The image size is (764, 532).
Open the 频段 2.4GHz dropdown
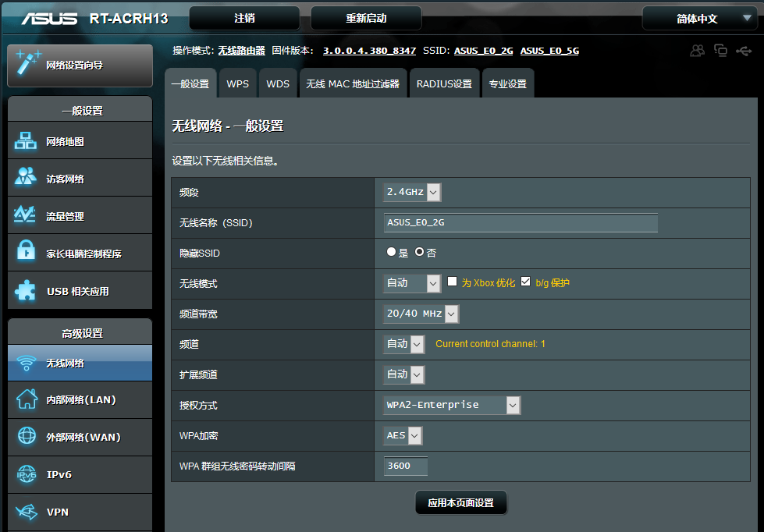coord(412,192)
